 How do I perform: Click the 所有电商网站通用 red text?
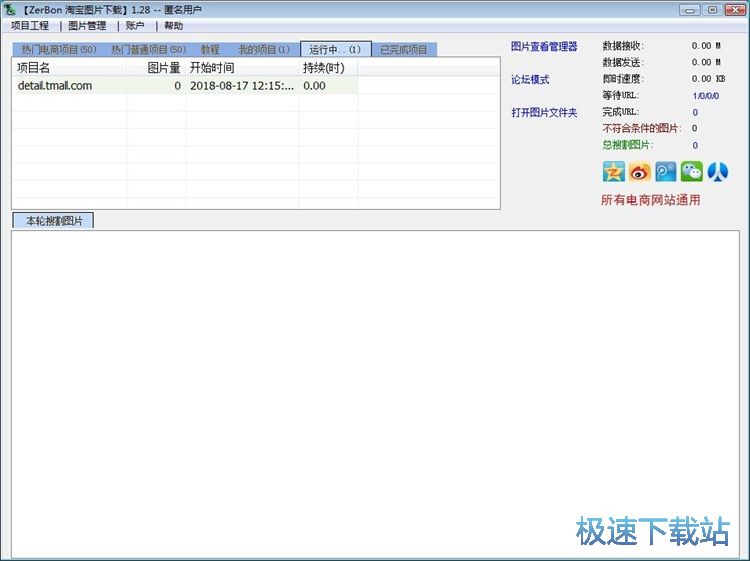[651, 200]
